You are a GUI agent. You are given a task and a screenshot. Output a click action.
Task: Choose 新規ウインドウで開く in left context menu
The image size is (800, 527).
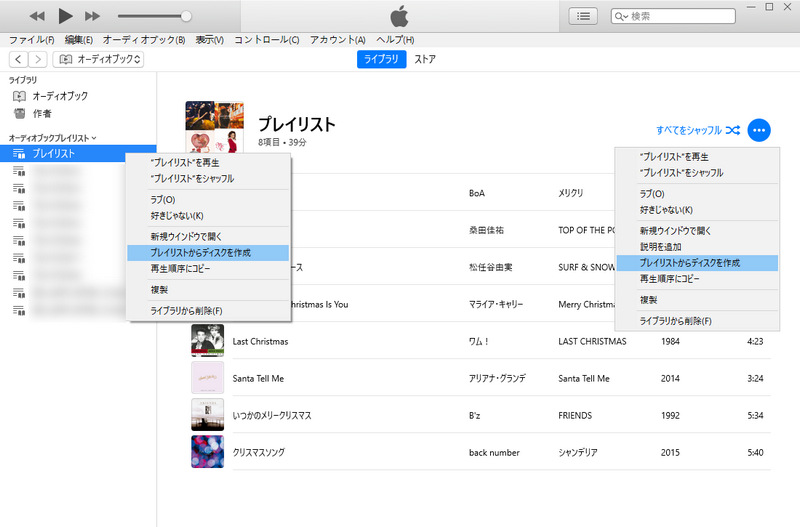pos(208,237)
